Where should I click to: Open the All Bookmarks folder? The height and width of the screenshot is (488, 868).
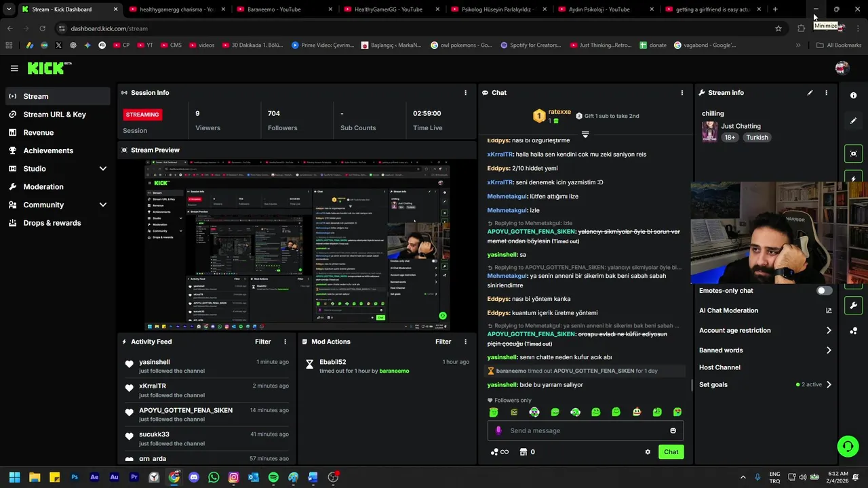pos(839,45)
